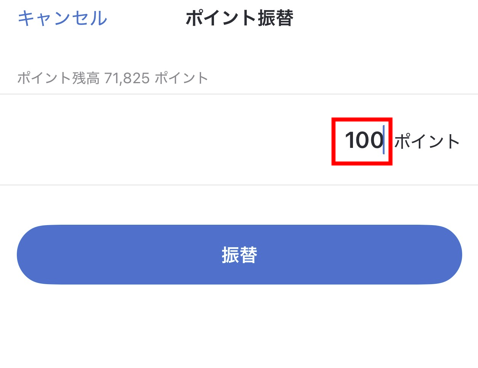Click the right rounded edge of 振替 button
Viewport: 478px width, 368px height.
coord(447,255)
